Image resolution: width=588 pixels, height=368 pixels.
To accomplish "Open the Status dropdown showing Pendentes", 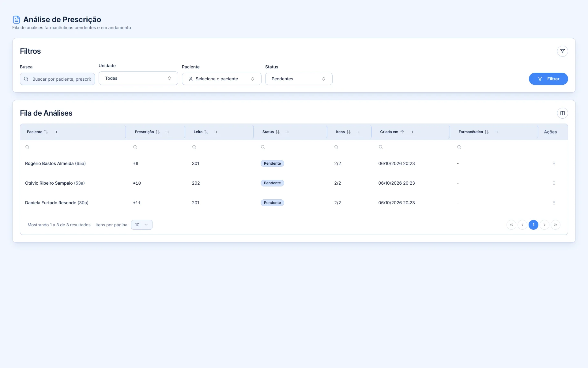I will 299,79.
